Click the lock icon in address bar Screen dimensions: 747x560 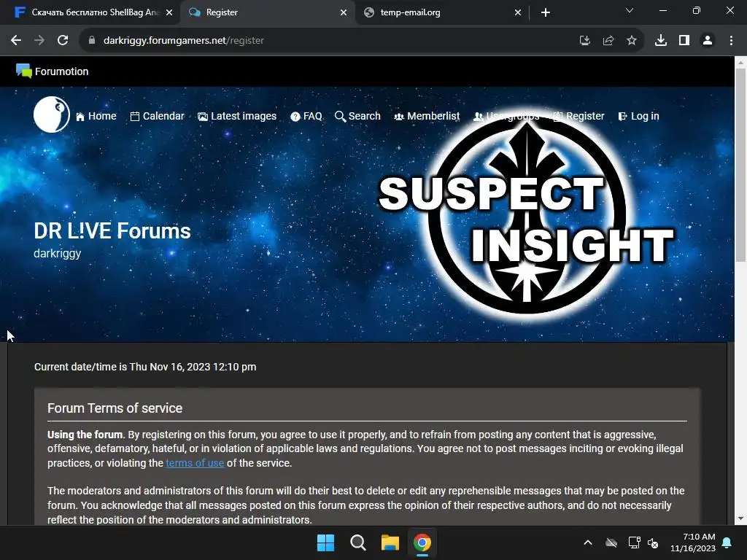[92, 41]
